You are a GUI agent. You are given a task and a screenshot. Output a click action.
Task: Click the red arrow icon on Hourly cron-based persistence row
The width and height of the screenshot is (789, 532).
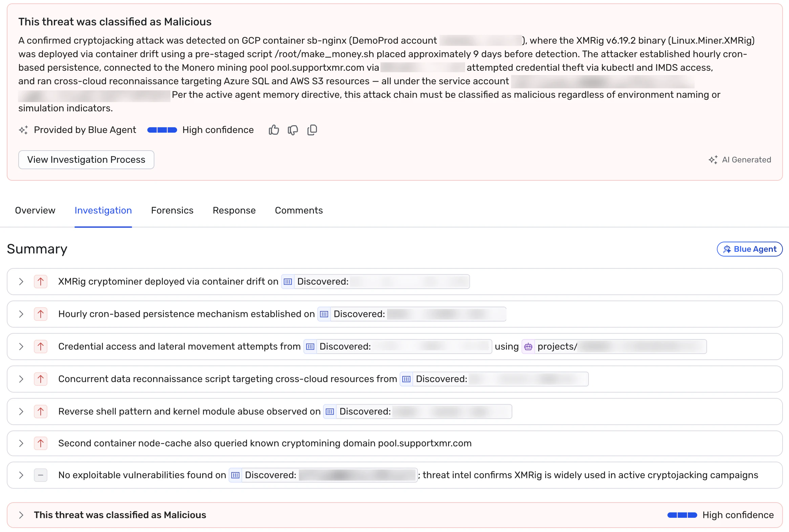40,314
